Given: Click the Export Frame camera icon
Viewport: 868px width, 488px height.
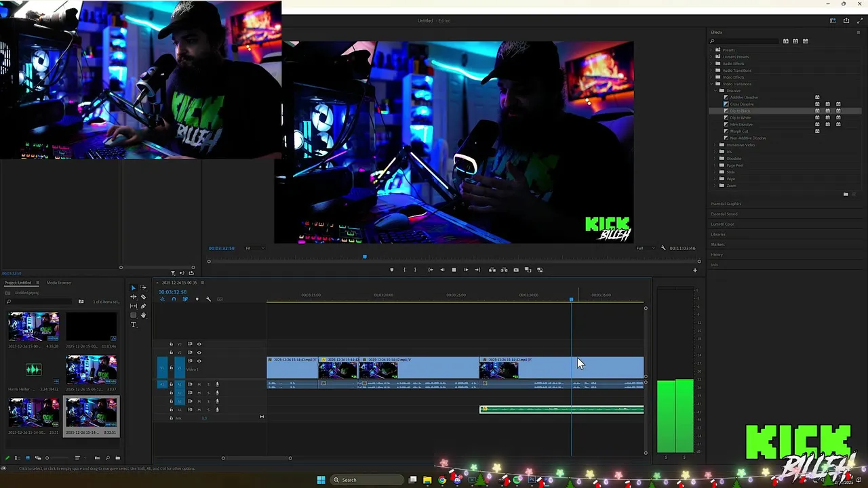Looking at the screenshot, I should [x=516, y=270].
